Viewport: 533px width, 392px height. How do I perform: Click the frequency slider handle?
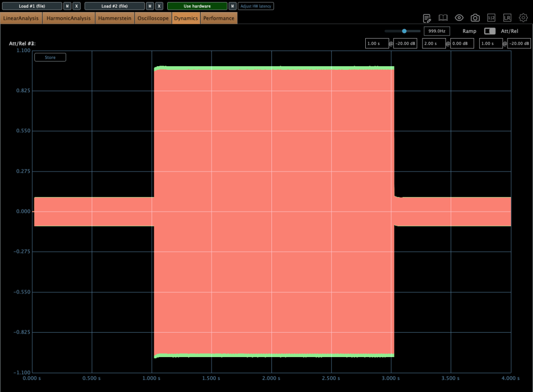[x=404, y=31]
